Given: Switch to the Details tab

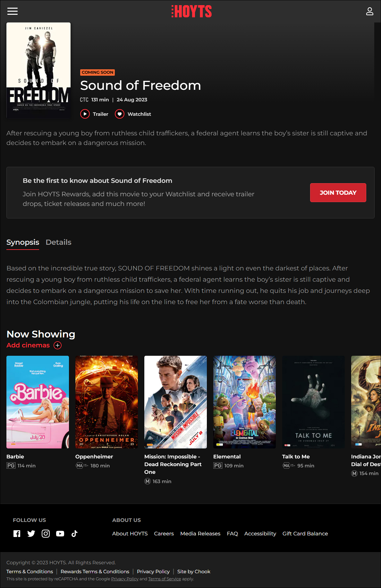Looking at the screenshot, I should click(58, 242).
